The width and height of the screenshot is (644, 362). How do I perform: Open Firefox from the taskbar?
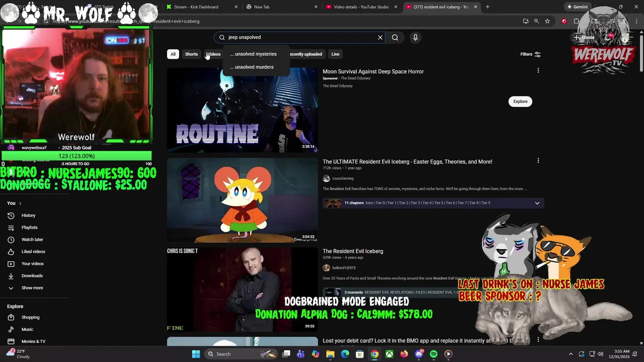point(404,354)
